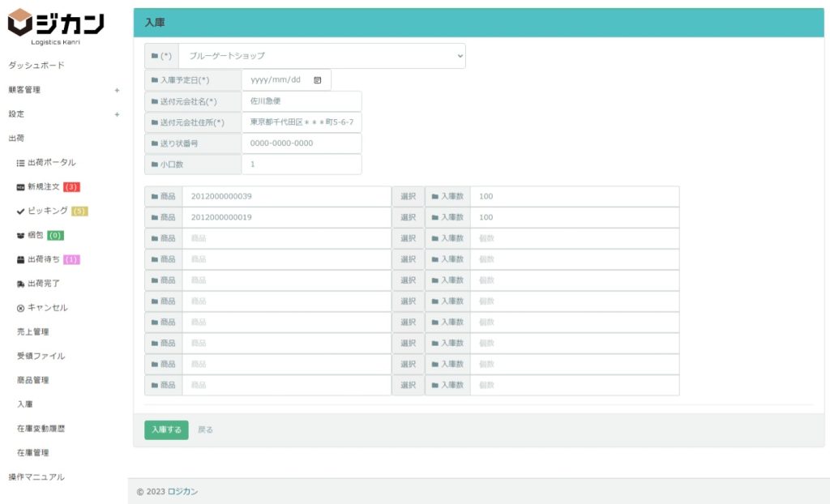This screenshot has height=504, width=830.
Task: Click the 新規注文 icon in sidebar
Action: pyautogui.click(x=21, y=187)
